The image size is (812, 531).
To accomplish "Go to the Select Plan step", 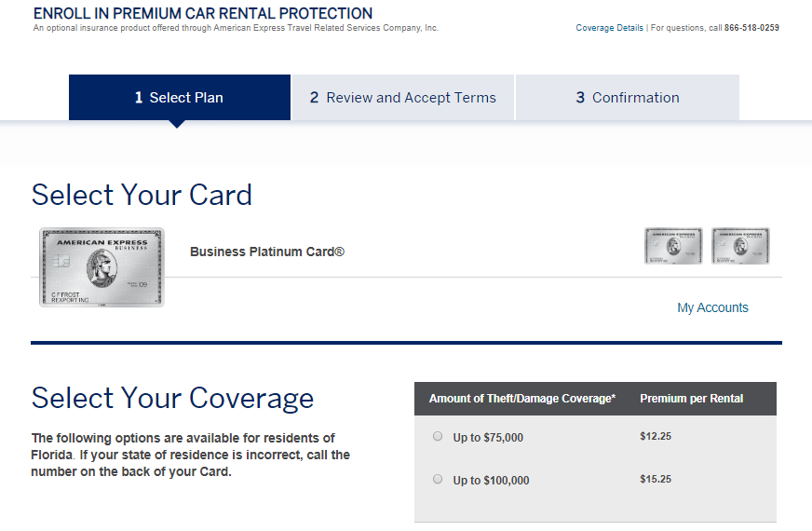I will (x=179, y=98).
